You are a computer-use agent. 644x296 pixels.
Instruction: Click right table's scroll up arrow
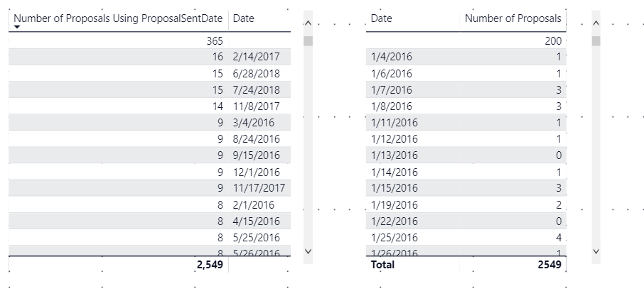tap(596, 23)
